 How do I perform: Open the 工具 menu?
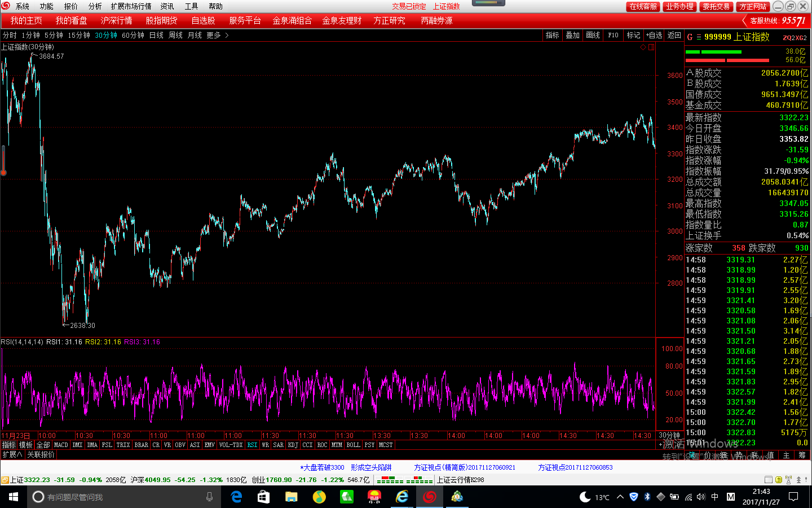tap(192, 6)
